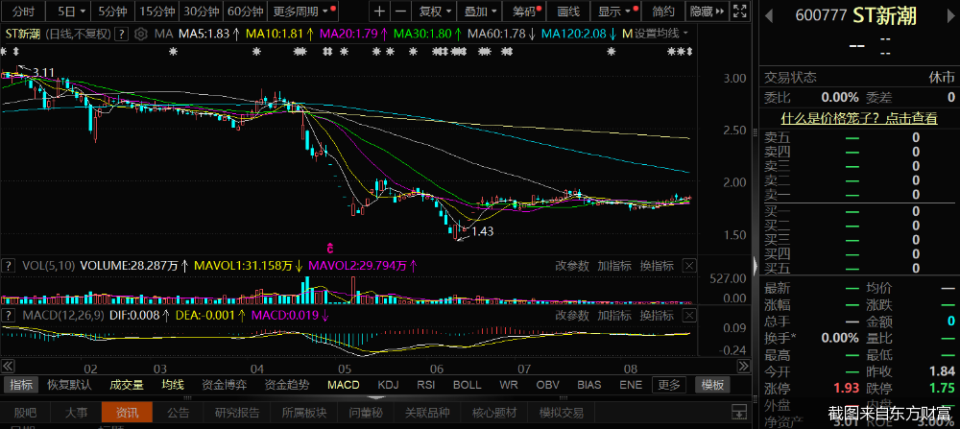Switch to 15分钟 chart period
Screen dimensions: 960x429
[x=156, y=10]
